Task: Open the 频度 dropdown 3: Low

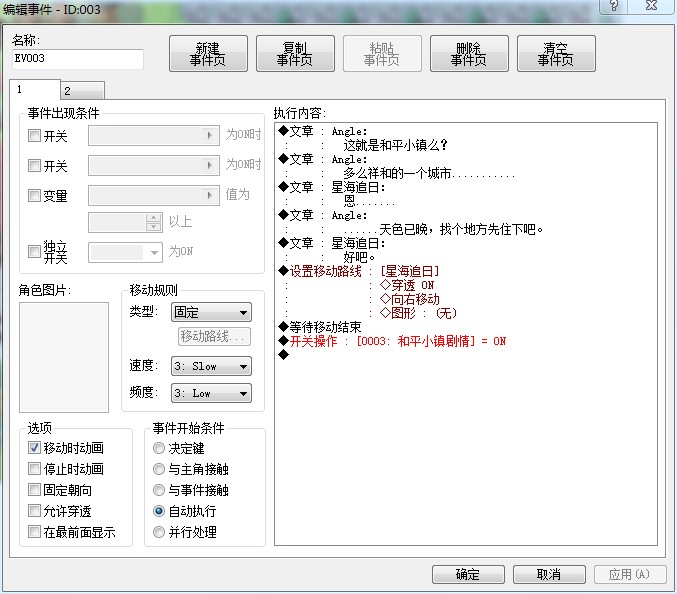Action: point(211,393)
